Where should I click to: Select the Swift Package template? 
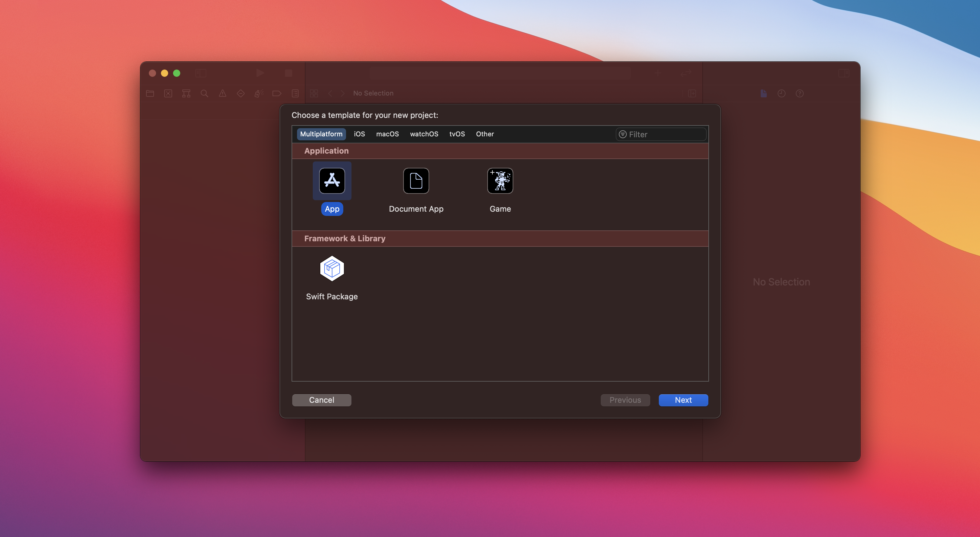[x=332, y=269]
